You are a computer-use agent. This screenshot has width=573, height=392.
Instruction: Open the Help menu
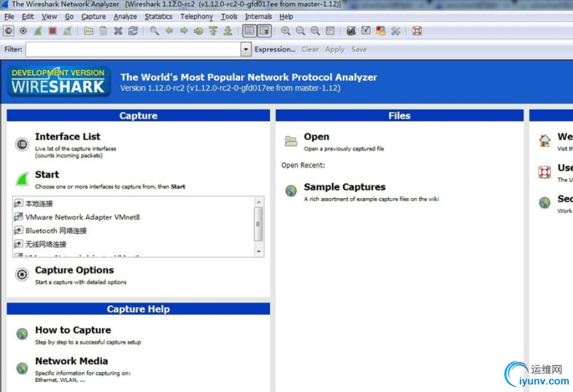(x=286, y=17)
